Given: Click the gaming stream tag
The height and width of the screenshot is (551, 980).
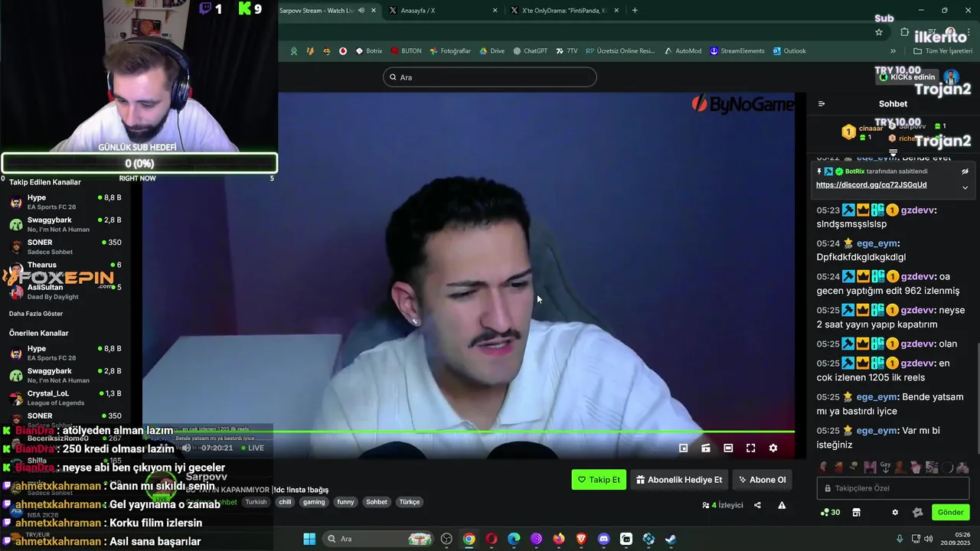Looking at the screenshot, I should point(314,502).
